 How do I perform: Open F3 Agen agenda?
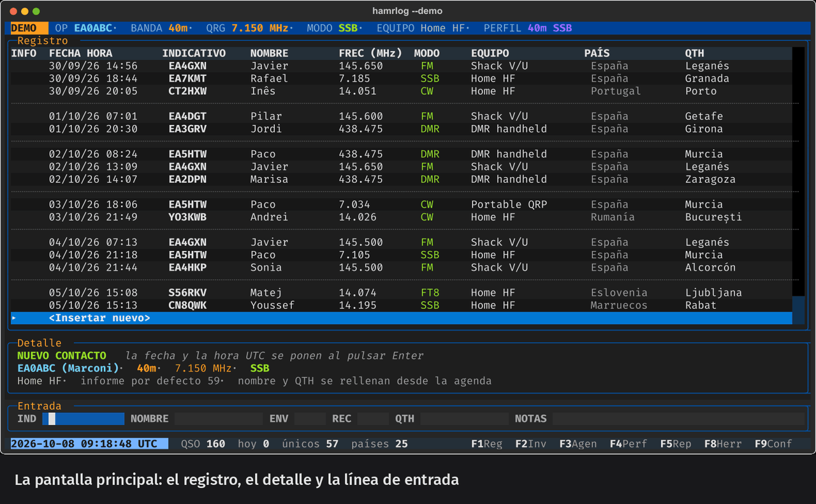click(578, 443)
